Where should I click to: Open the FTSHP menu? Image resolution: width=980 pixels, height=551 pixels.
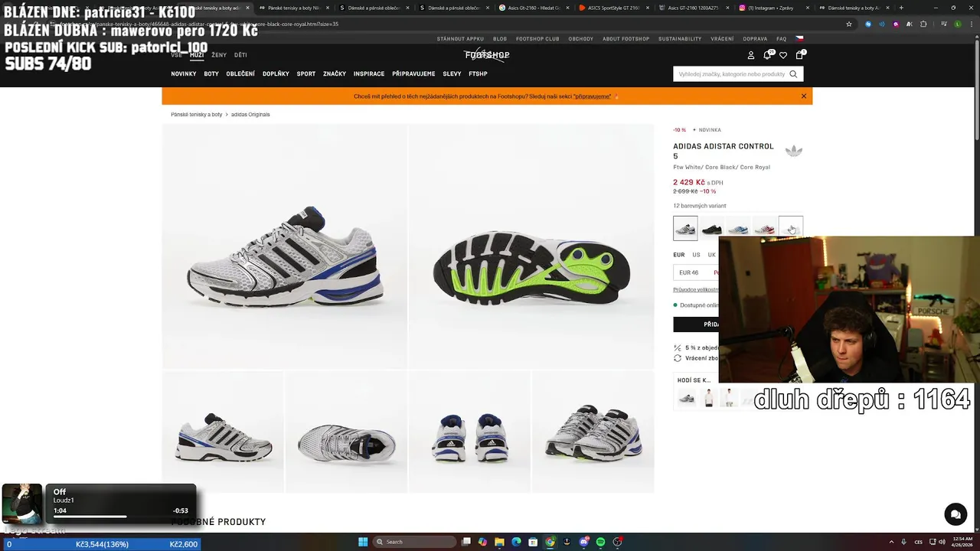tap(478, 74)
